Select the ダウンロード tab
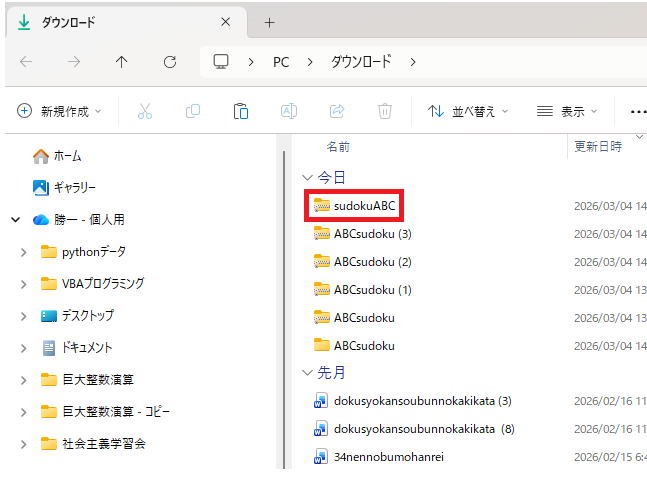 110,22
